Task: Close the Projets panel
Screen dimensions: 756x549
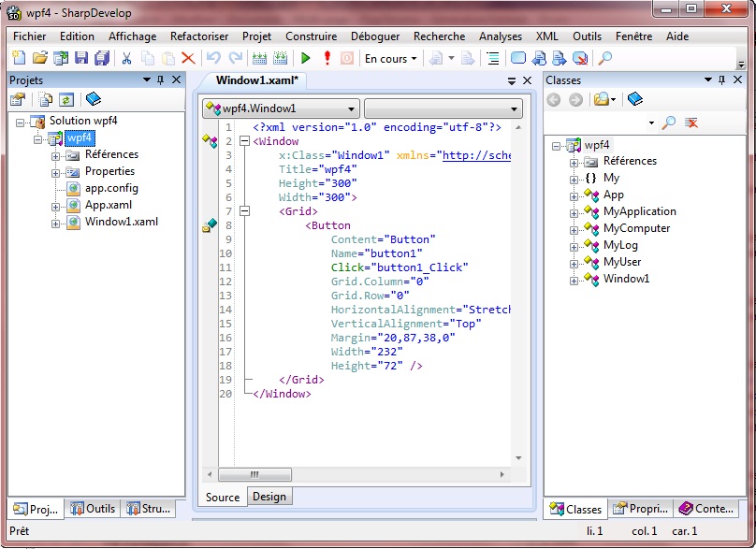Action: tap(177, 79)
